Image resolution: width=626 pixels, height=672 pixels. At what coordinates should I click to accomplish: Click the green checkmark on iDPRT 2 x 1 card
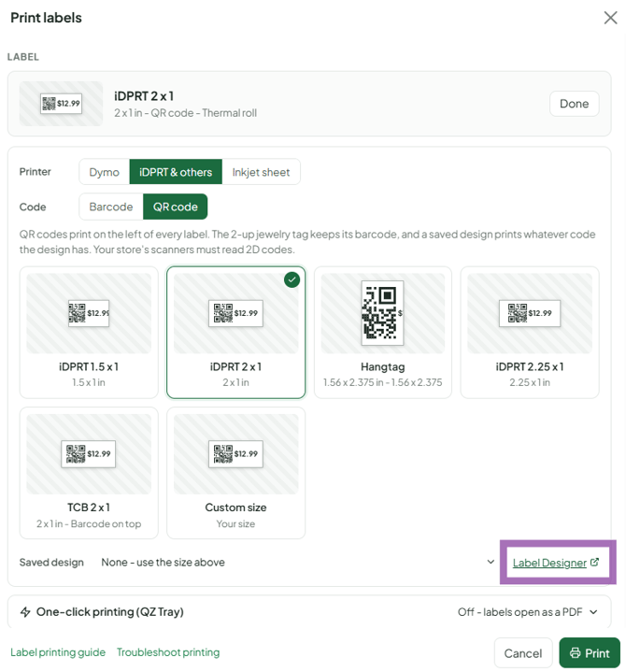click(292, 279)
